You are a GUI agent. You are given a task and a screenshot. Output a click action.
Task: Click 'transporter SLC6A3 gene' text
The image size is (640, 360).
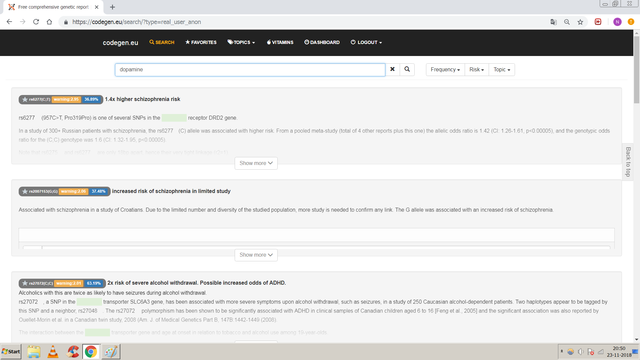(133, 302)
